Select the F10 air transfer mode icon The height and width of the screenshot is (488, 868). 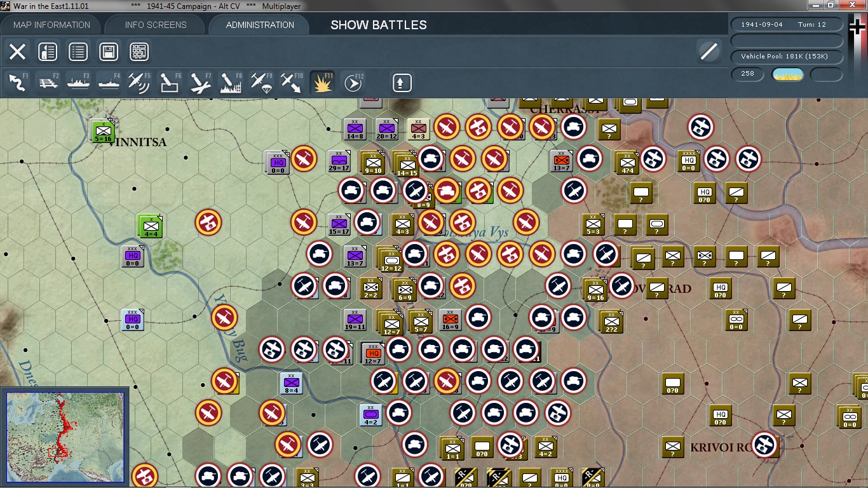tap(292, 83)
